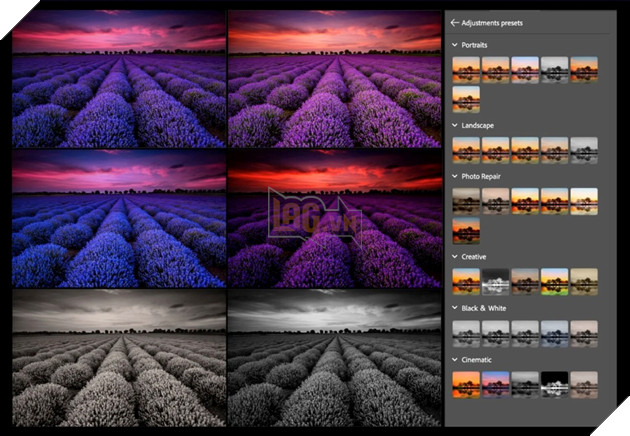Go back using the Adjustments presets arrow
The image size is (630, 436).
[454, 23]
